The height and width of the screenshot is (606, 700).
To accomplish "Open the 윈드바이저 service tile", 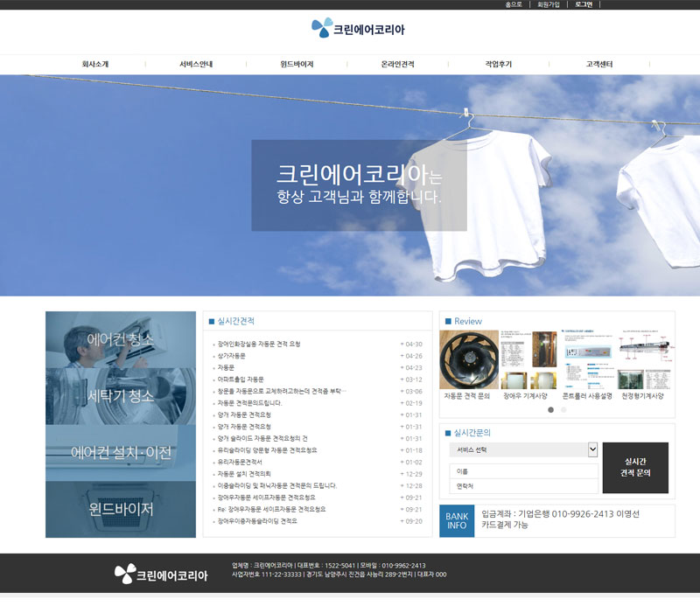I will (x=121, y=509).
